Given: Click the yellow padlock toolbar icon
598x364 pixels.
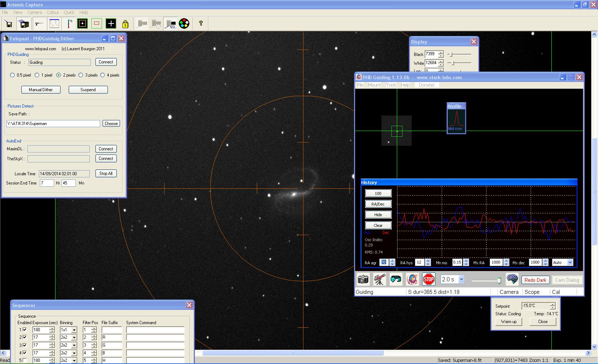Looking at the screenshot, I should tap(125, 24).
